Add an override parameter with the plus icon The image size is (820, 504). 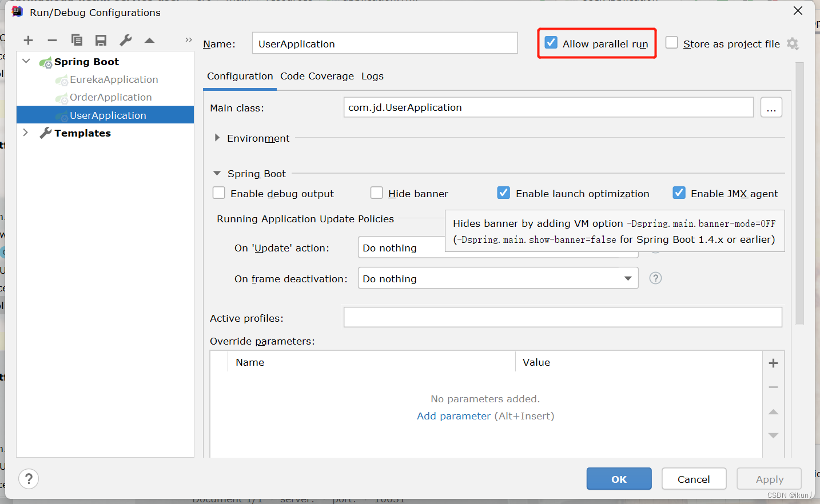[x=773, y=363]
